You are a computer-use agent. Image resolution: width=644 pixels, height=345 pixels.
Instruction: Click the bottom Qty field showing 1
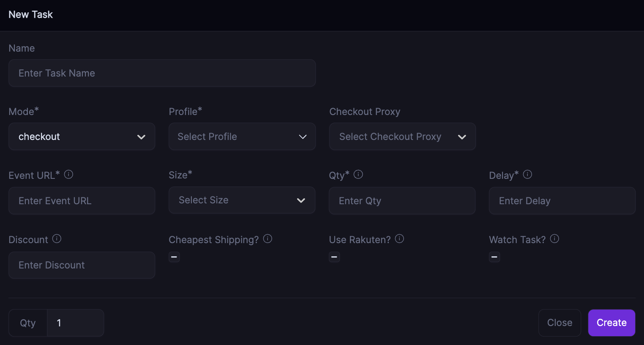(x=75, y=323)
